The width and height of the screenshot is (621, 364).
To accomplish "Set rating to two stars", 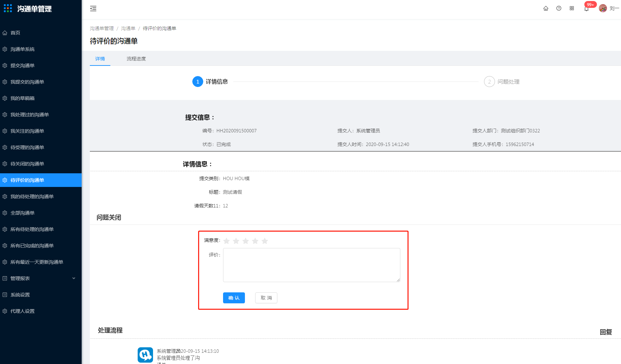I will pyautogui.click(x=236, y=241).
